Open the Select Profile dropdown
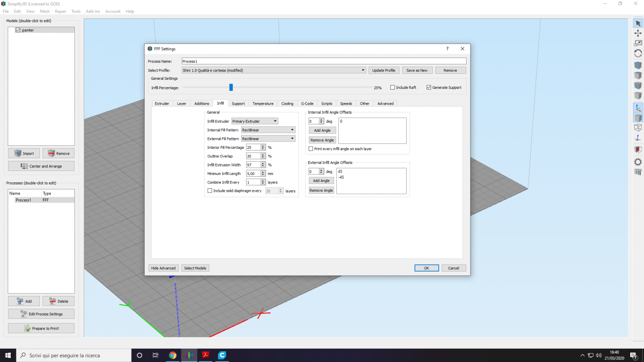Viewport: 644px width, 362px height. [273, 70]
